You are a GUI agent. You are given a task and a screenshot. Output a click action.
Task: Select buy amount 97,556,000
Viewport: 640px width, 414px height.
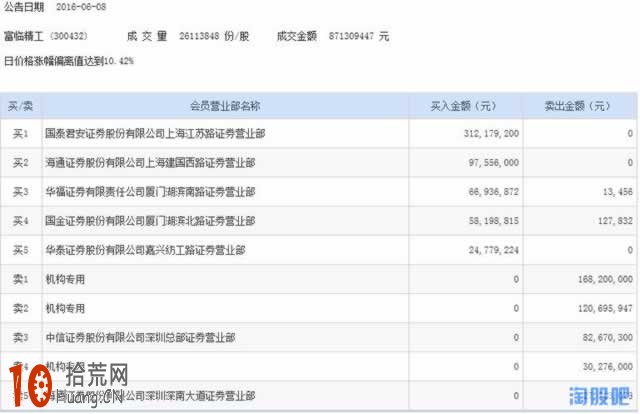[x=494, y=163]
